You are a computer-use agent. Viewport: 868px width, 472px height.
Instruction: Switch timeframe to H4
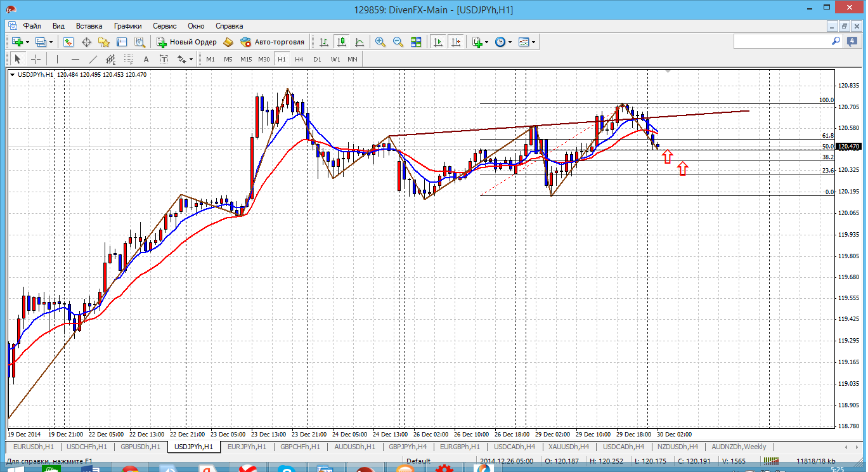tap(299, 59)
